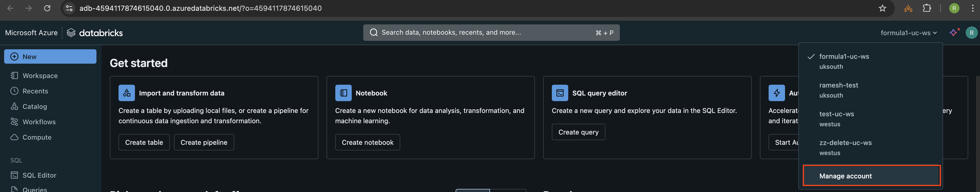Click the plus icon in New button

click(14, 56)
